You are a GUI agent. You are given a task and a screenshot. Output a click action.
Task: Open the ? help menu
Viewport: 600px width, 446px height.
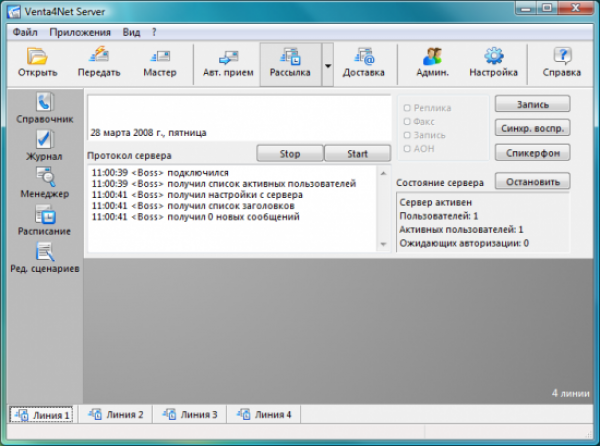point(154,32)
